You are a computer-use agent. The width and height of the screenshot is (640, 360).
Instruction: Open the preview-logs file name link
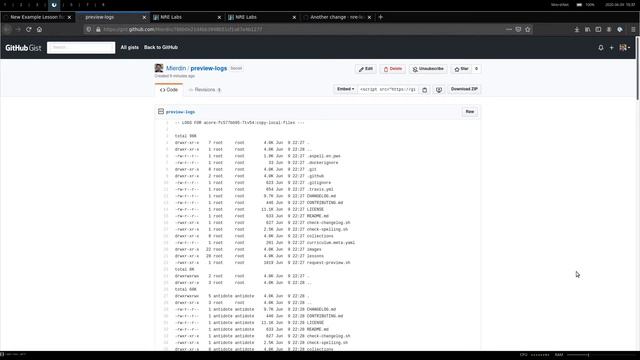[180, 112]
